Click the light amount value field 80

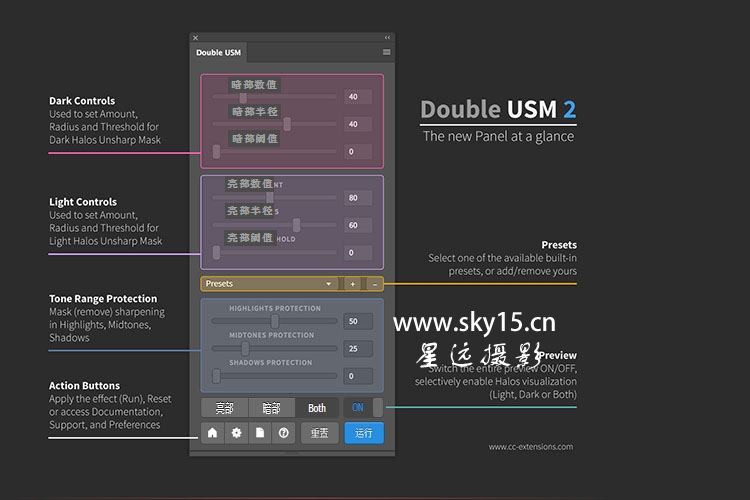(x=358, y=198)
